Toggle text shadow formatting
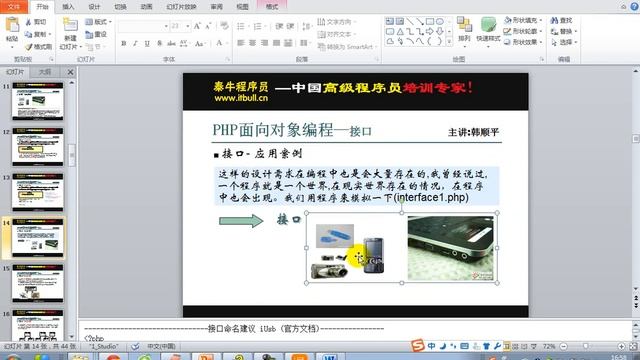 [x=160, y=43]
